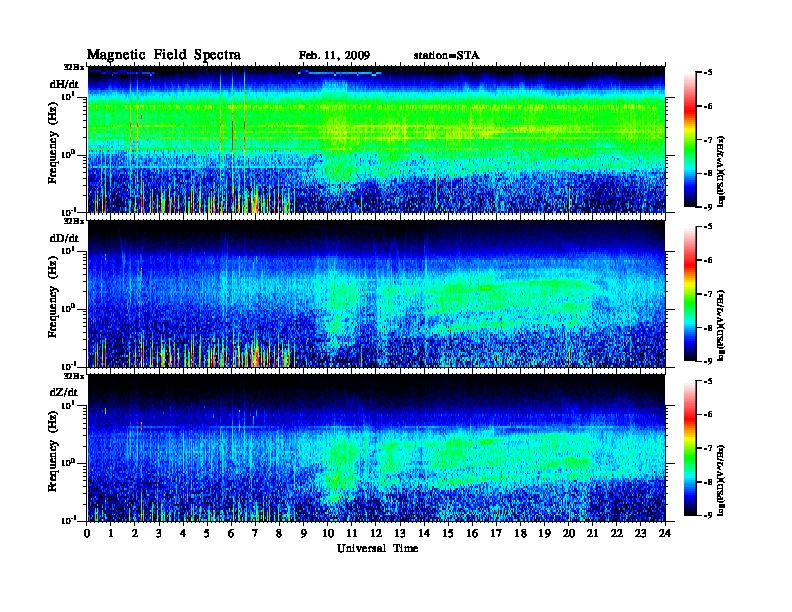
Task: Click the hour 7 tick label on the time axis
Action: pos(256,533)
